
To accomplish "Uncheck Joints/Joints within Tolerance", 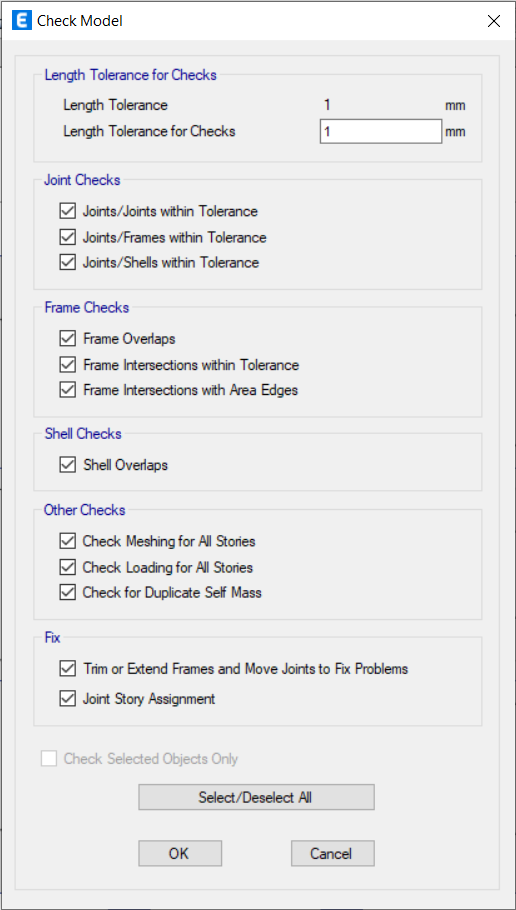I will (67, 211).
